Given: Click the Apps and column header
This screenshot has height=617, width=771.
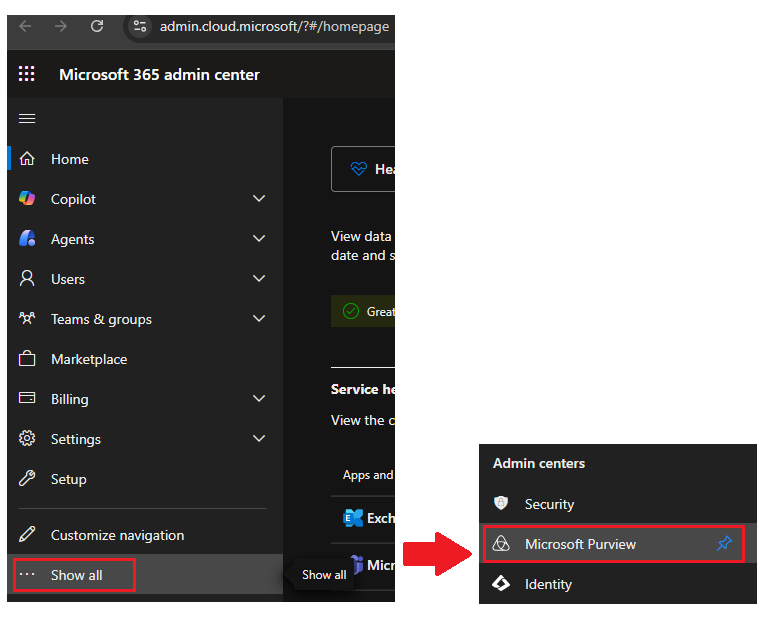Looking at the screenshot, I should (x=368, y=475).
